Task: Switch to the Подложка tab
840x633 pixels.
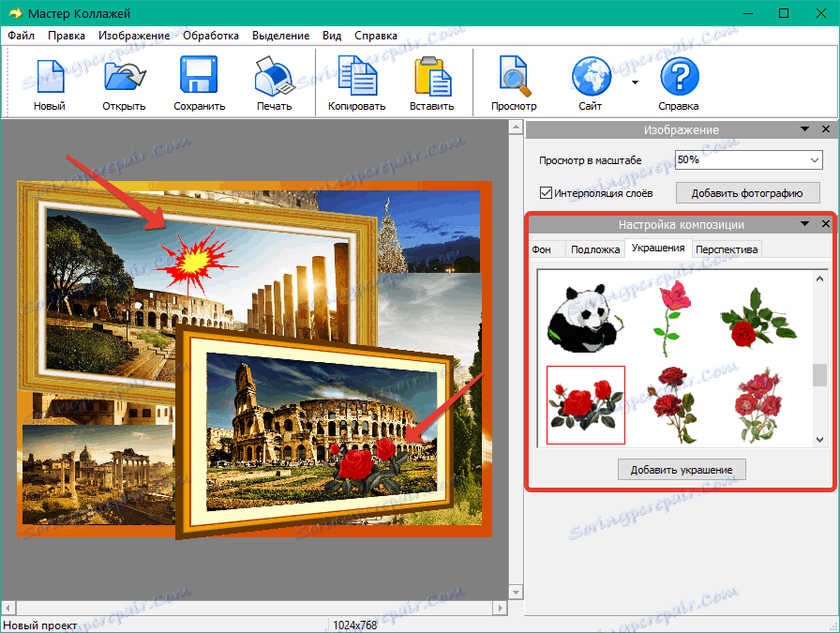Action: [x=595, y=249]
